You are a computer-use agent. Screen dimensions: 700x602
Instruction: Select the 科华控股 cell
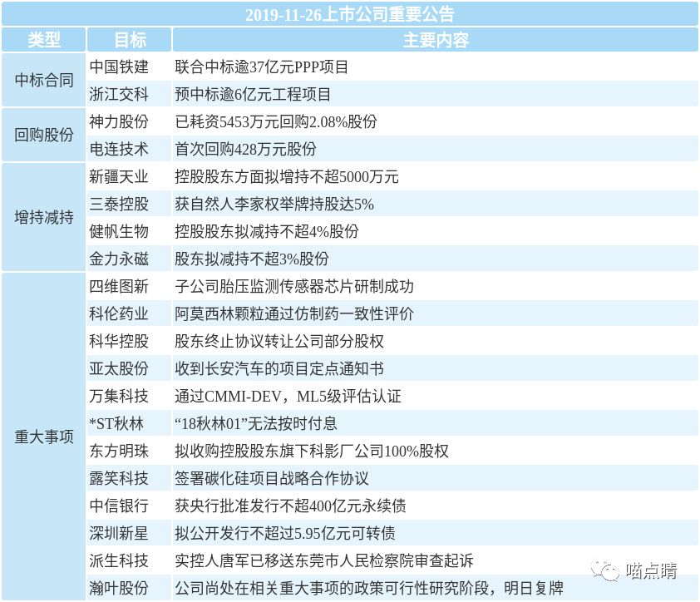130,341
